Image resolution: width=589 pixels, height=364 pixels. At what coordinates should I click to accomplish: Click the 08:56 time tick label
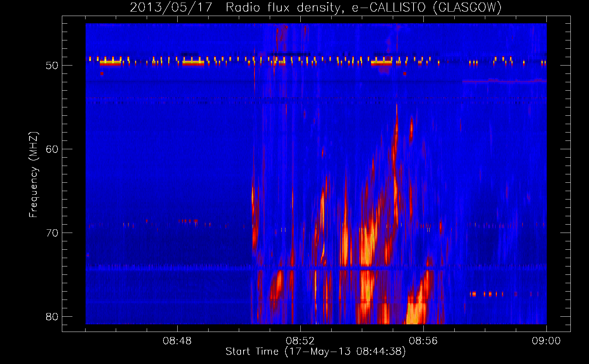[x=423, y=341]
